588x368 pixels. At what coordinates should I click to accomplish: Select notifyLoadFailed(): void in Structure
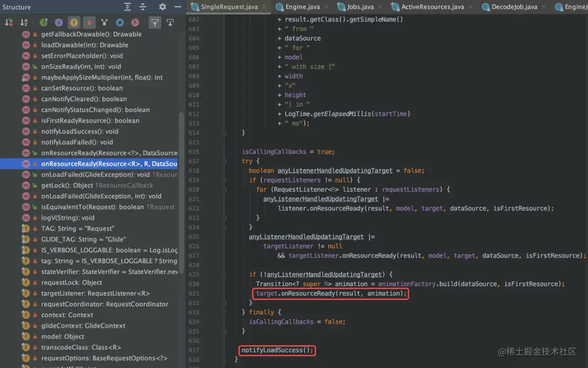[x=77, y=142]
